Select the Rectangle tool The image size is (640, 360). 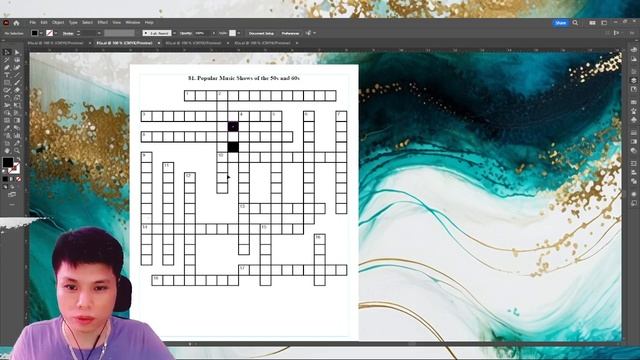coord(7,83)
